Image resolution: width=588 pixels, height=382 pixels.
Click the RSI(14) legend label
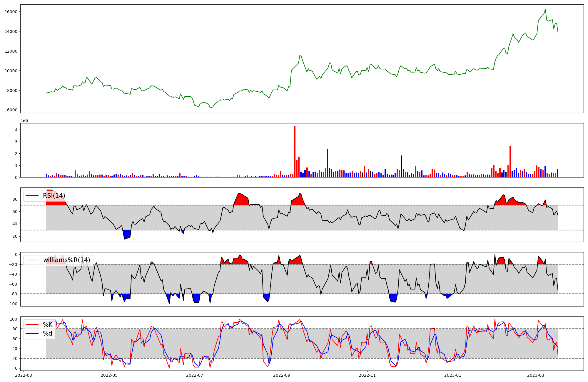pyautogui.click(x=54, y=196)
